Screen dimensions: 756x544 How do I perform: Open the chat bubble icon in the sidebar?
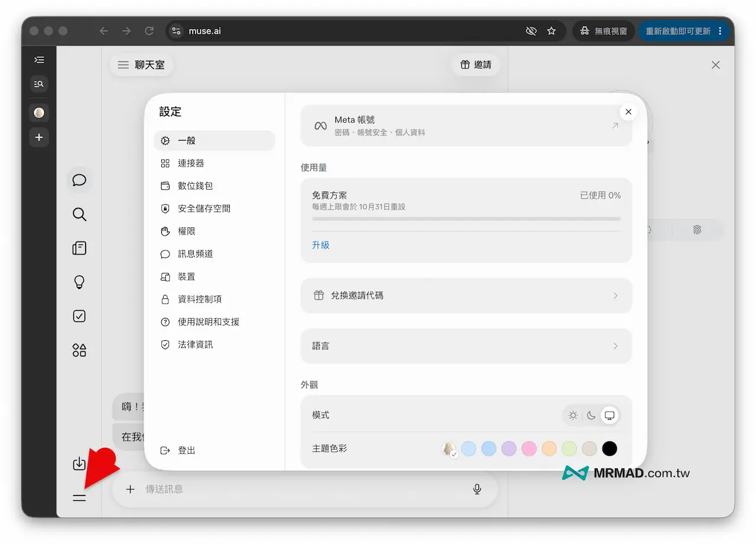click(x=79, y=180)
